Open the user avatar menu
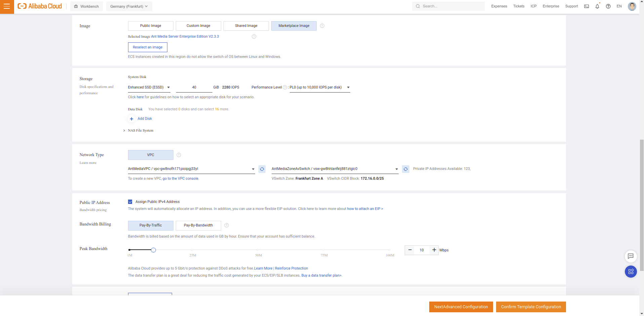This screenshot has height=316, width=644. [632, 6]
